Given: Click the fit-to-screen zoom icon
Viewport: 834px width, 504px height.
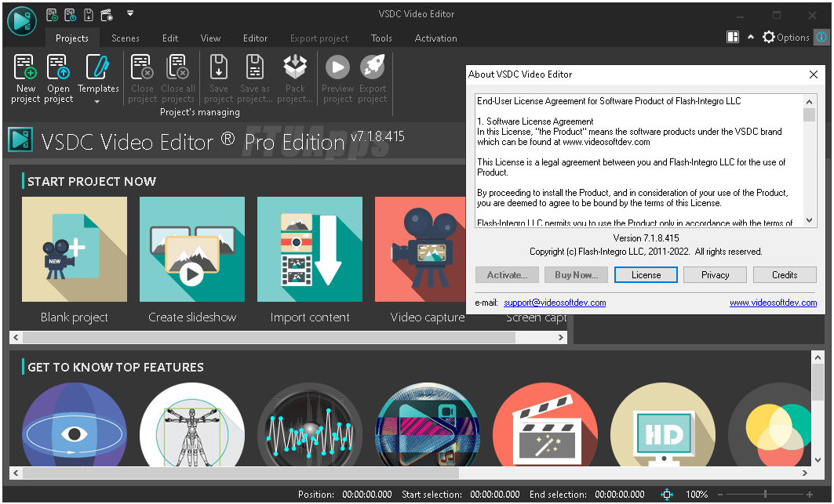Looking at the screenshot, I should pos(667,495).
